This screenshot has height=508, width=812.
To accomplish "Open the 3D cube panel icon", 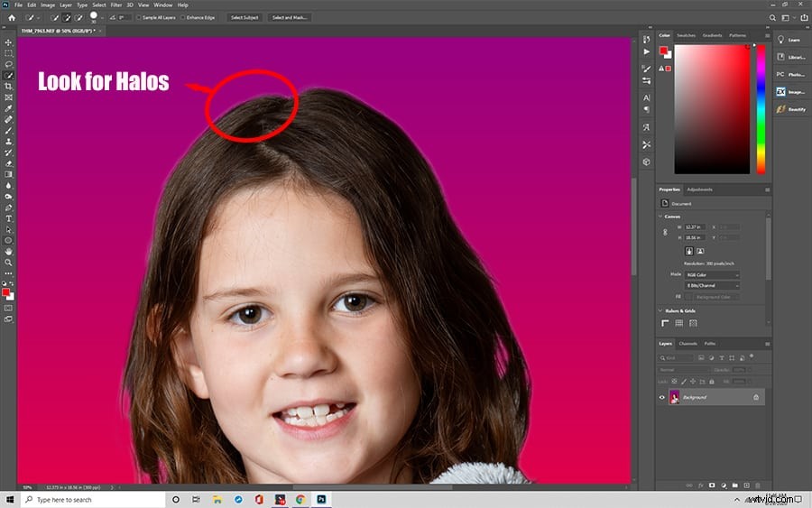I will tap(646, 162).
